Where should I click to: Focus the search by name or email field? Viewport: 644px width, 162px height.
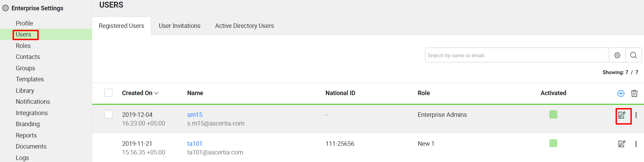tap(517, 55)
